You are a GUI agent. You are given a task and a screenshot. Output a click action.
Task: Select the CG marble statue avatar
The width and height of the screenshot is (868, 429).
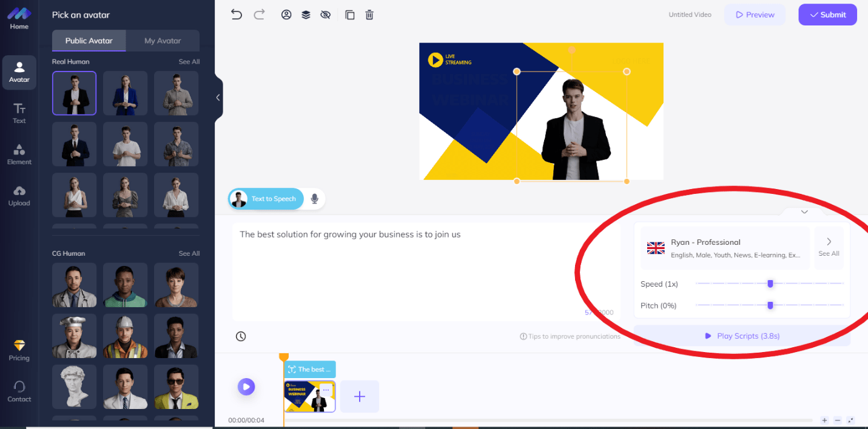(x=74, y=387)
